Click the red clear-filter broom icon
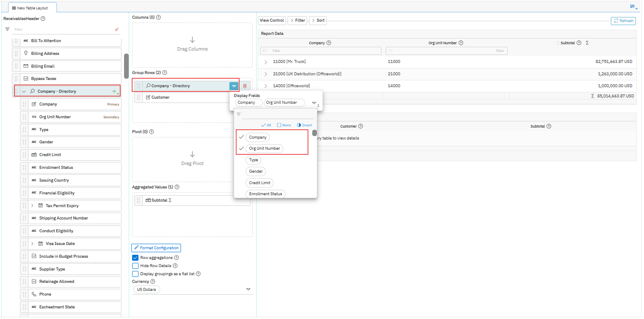This screenshot has height=319, width=644. 117,29
